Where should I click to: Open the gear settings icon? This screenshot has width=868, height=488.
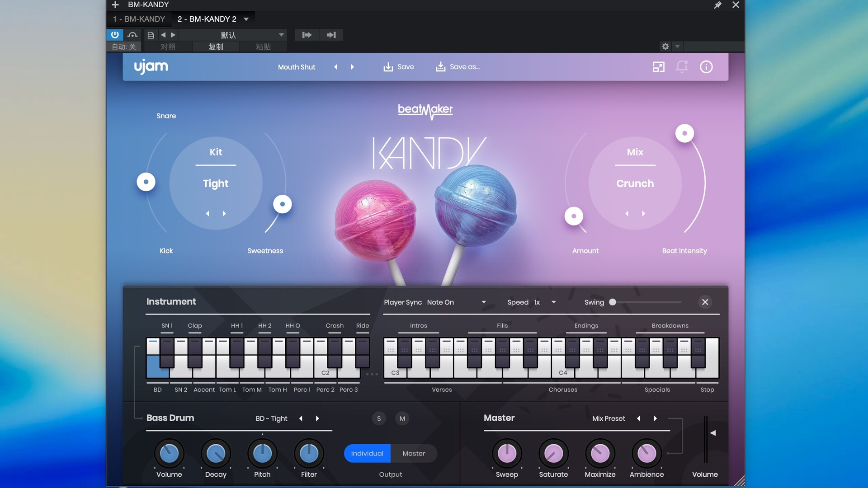[665, 46]
